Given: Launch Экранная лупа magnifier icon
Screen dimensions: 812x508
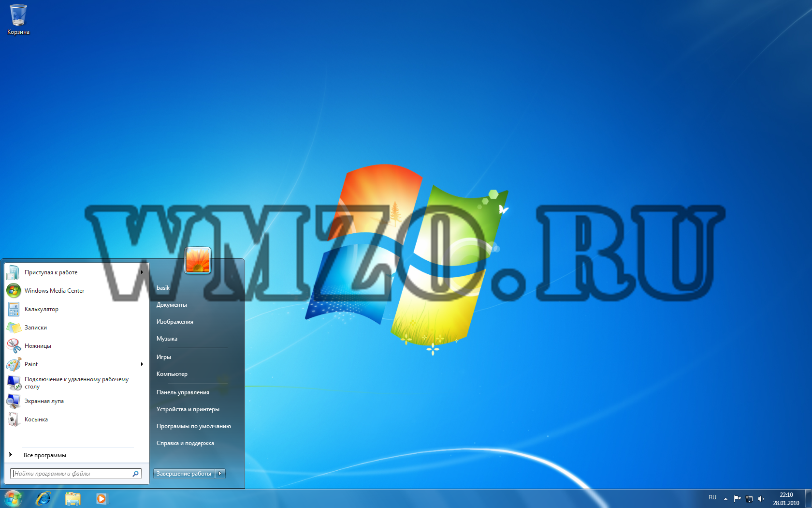Looking at the screenshot, I should 14,401.
